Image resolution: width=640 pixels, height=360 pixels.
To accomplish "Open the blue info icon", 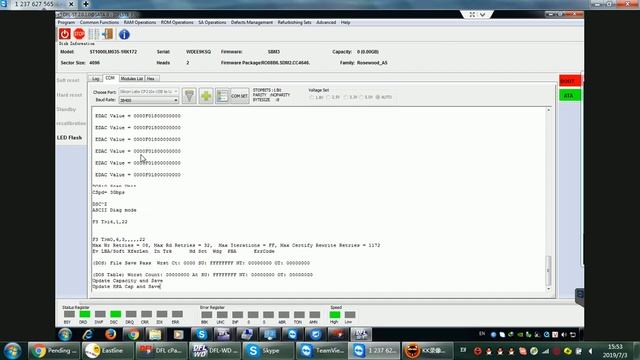I will point(124,34).
